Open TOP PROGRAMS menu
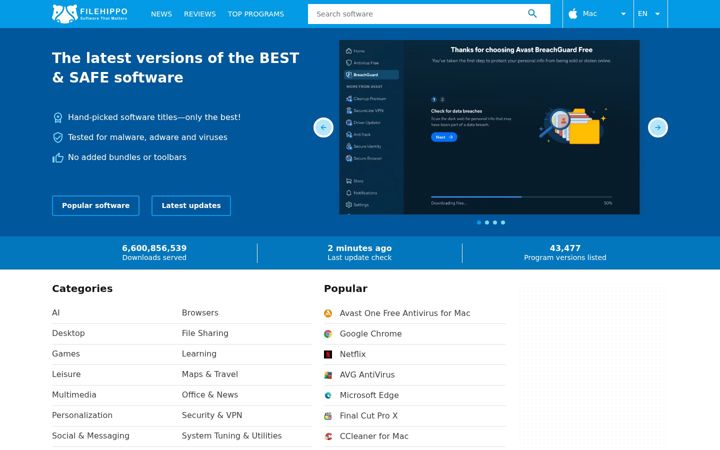The width and height of the screenshot is (720, 450). point(256,14)
